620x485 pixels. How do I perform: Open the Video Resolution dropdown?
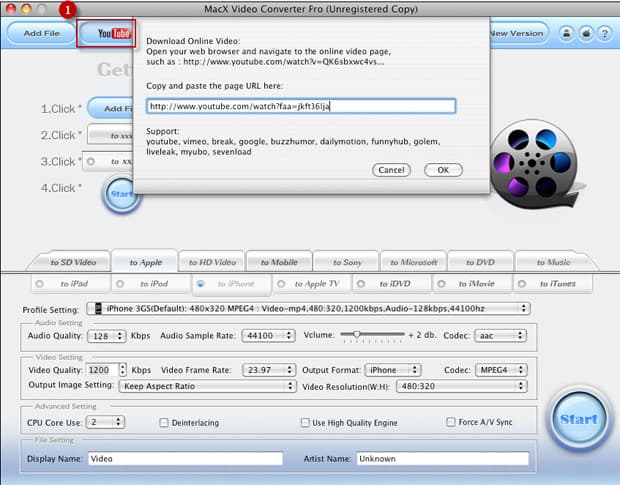point(462,386)
